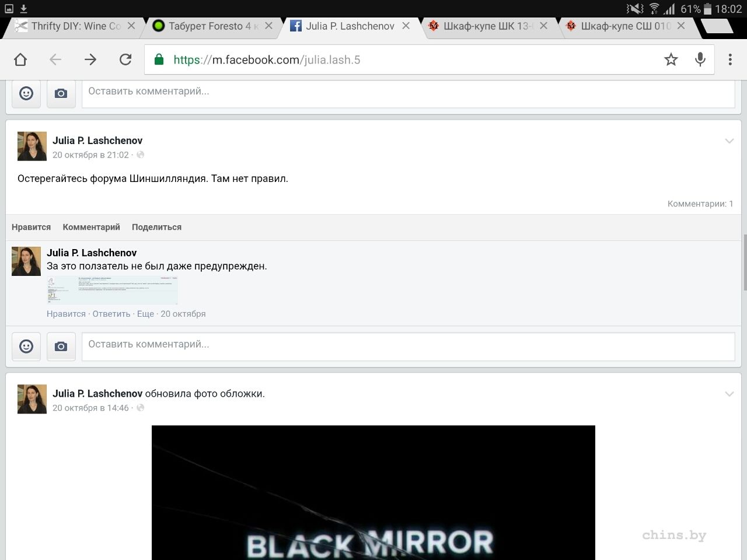Open emoji picker under Шиншилляндия post
This screenshot has height=560, width=747.
click(x=26, y=346)
